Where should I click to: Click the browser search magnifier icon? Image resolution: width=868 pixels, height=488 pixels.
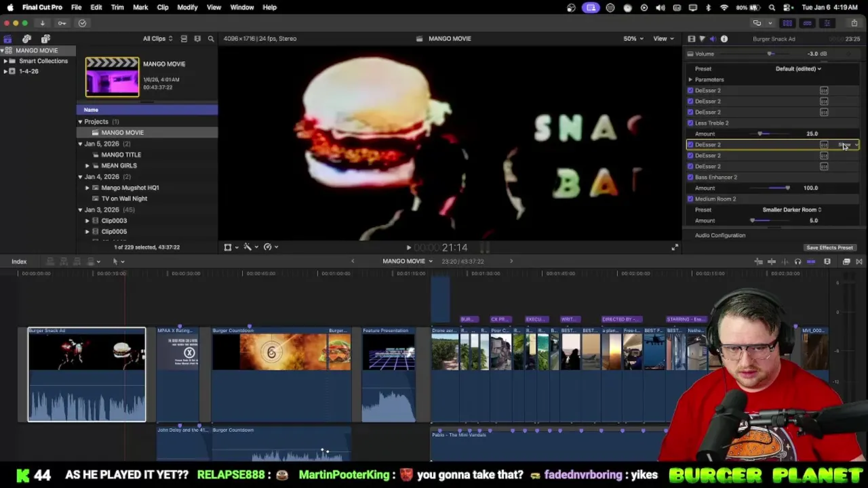[x=211, y=39]
